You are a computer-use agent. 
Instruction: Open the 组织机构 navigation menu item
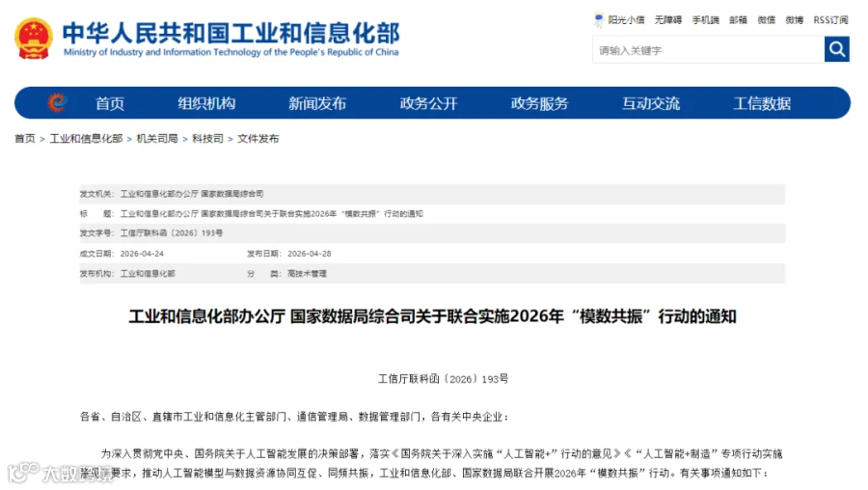point(206,103)
